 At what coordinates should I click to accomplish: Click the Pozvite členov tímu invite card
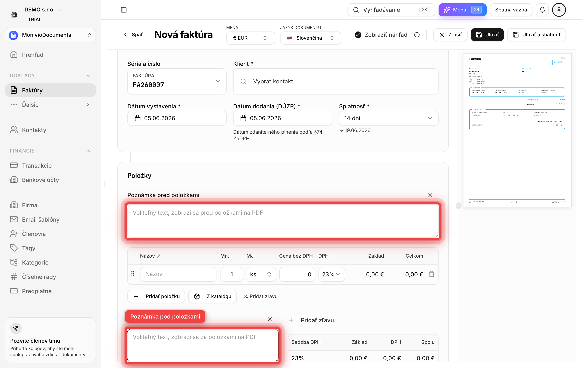coord(50,340)
